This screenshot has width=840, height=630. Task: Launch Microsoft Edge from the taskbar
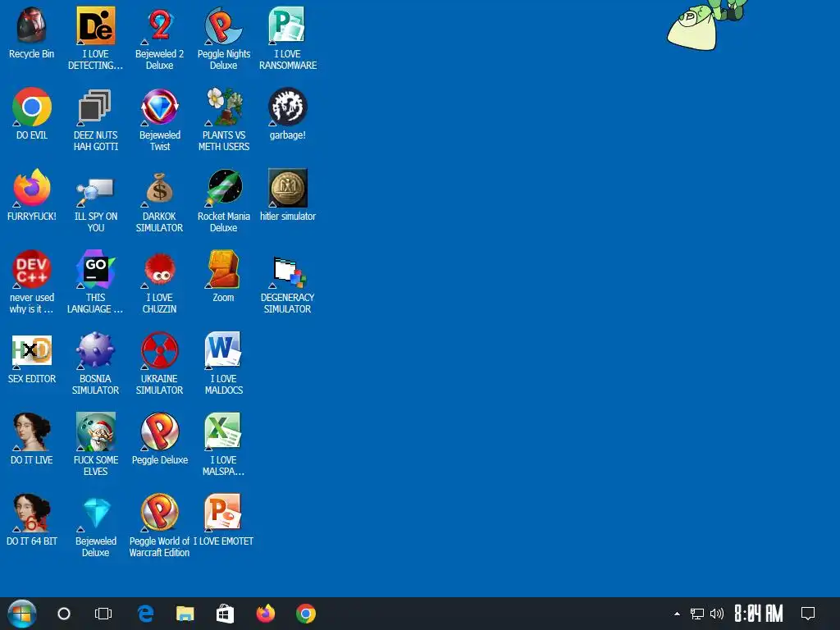[145, 614]
